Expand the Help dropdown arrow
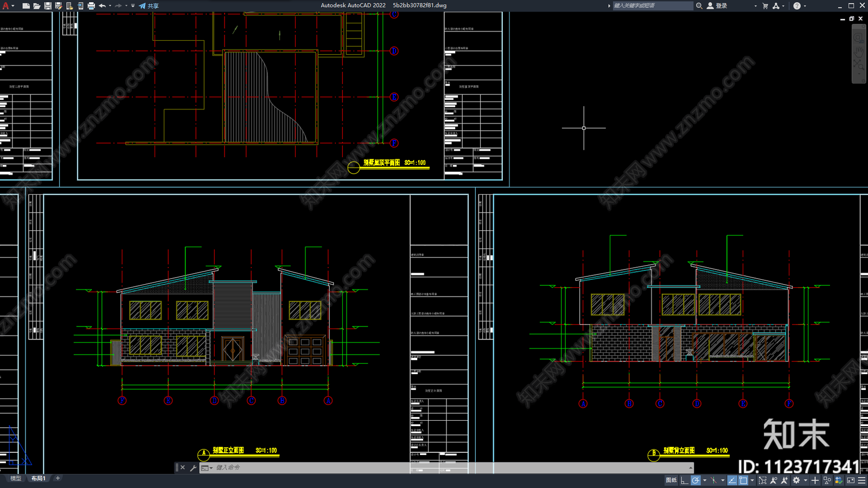Viewport: 868px width, 488px height. 805,5
